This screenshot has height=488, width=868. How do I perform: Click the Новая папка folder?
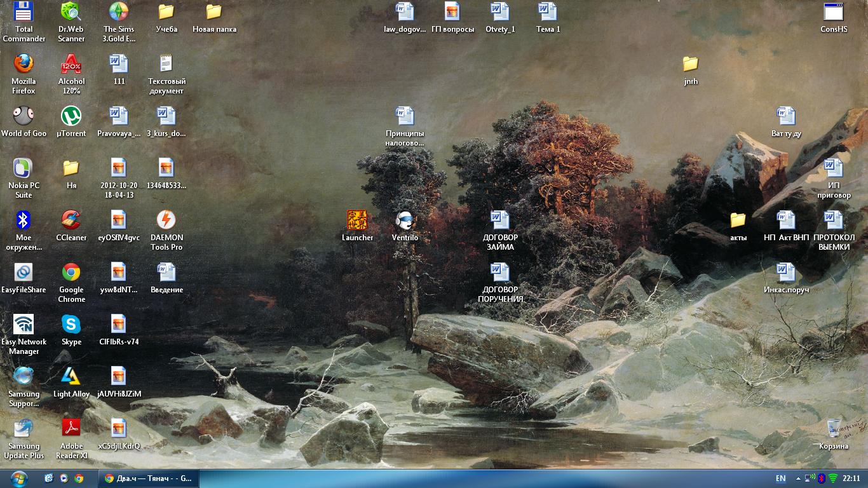(x=214, y=17)
